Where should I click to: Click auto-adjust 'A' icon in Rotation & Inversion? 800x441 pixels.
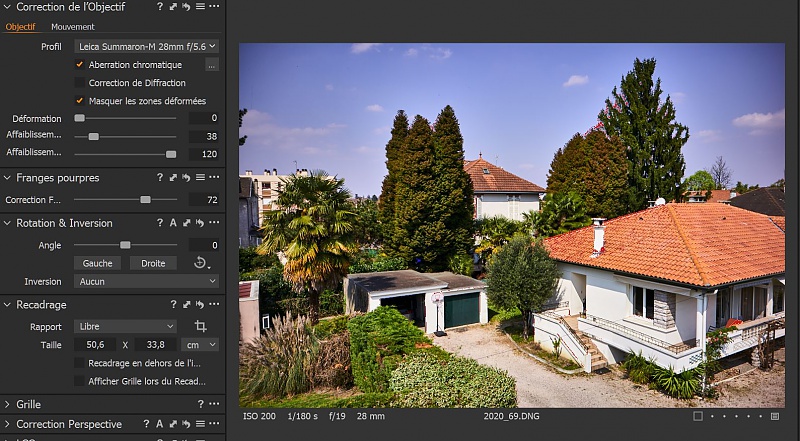click(173, 223)
